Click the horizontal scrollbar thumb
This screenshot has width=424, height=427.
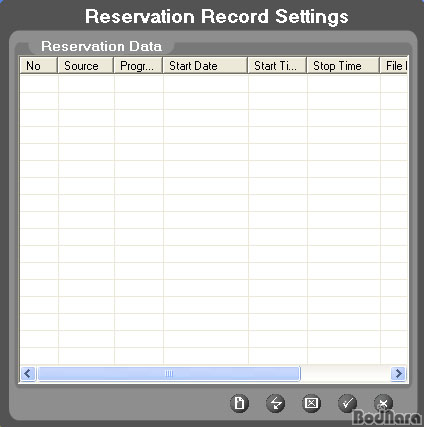click(x=169, y=373)
